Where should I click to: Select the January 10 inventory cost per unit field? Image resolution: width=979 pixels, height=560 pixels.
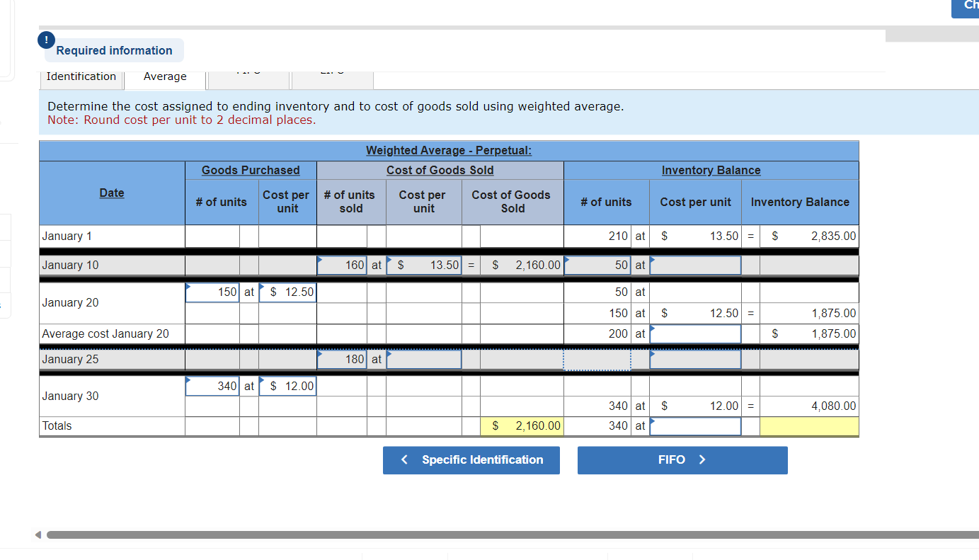[694, 264]
